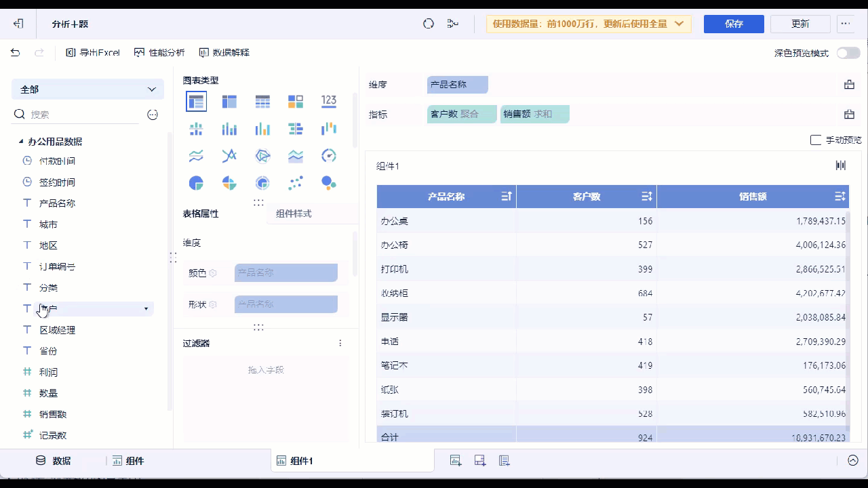Sort the 销售额 column header

tap(840, 197)
